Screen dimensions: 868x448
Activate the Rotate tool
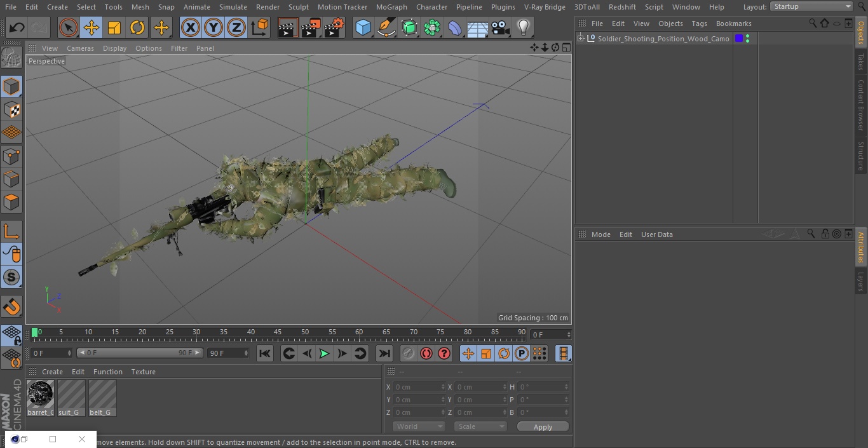137,27
